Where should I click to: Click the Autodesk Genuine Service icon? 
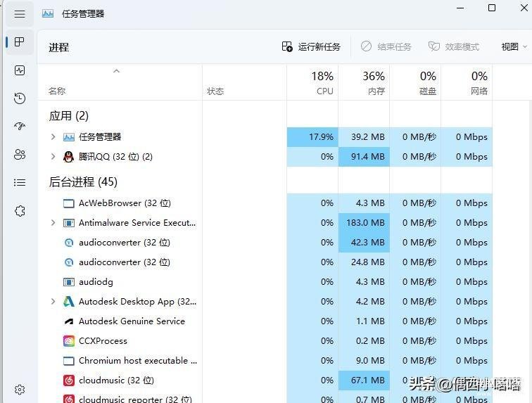(x=69, y=321)
